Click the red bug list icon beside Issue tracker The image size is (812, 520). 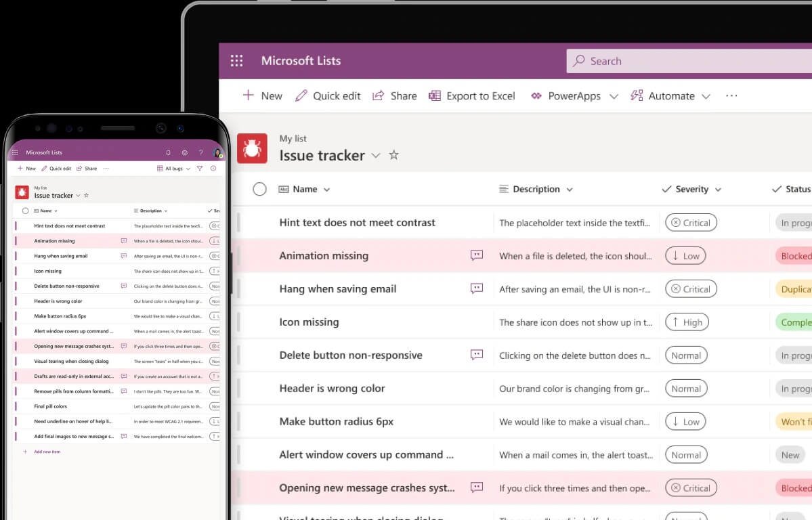click(252, 149)
